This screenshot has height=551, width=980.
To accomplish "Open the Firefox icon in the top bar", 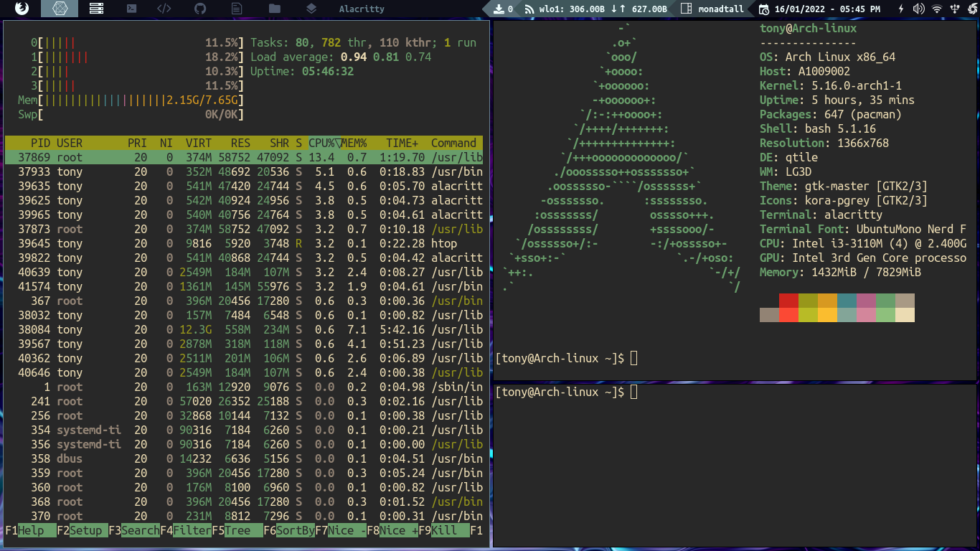I will (x=22, y=9).
